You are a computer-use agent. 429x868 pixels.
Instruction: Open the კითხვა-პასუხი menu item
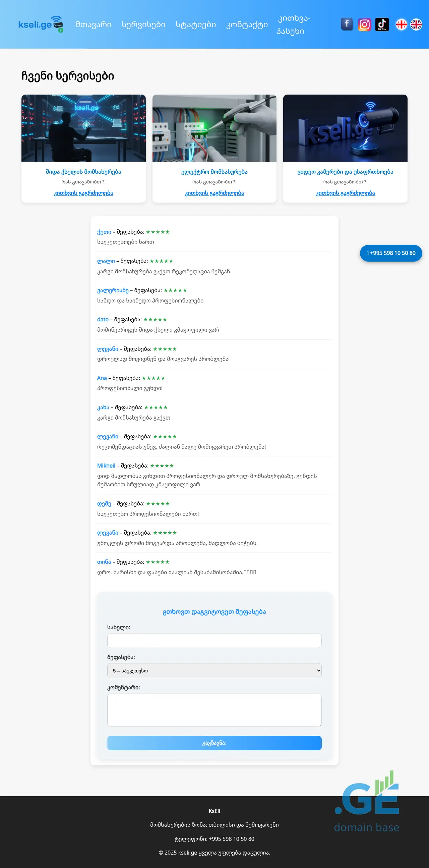point(293,24)
